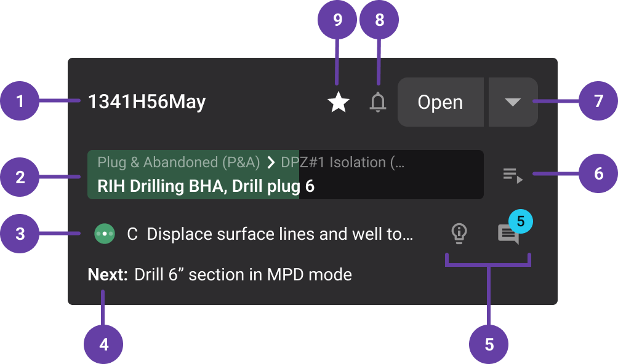The width and height of the screenshot is (618, 364).
Task: Open the operations playlist icon
Action: [x=513, y=176]
